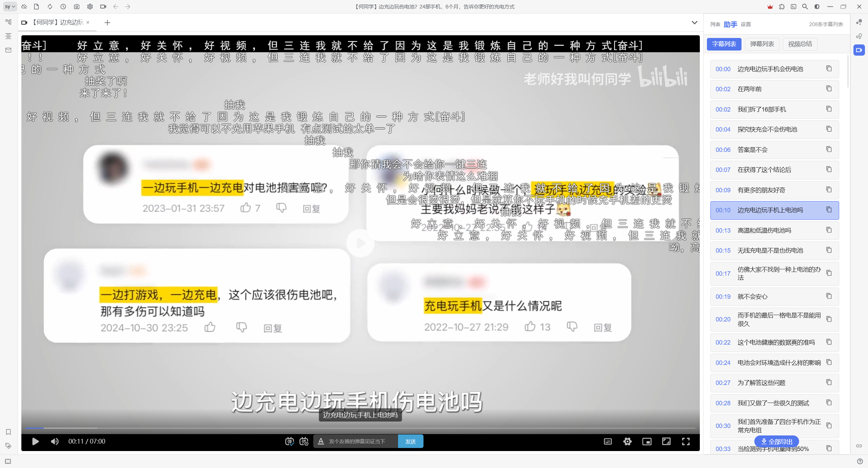Switch to the 弹幕列表 tab

(762, 44)
